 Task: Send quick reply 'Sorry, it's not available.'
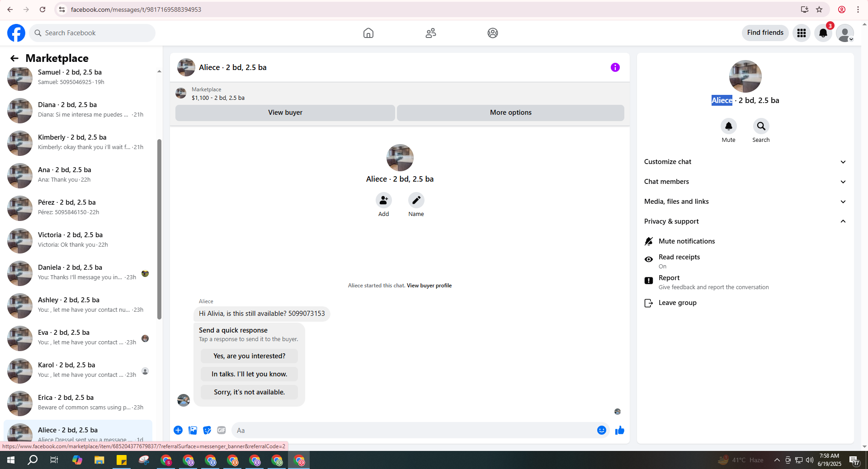[249, 392]
